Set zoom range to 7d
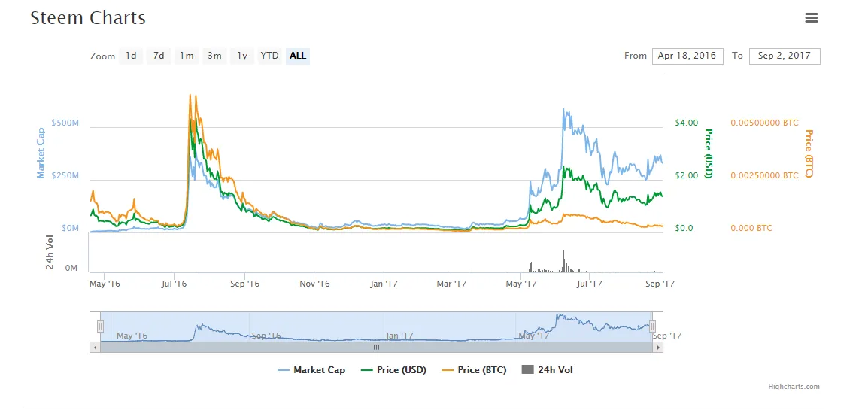The width and height of the screenshot is (868, 410). 159,56
